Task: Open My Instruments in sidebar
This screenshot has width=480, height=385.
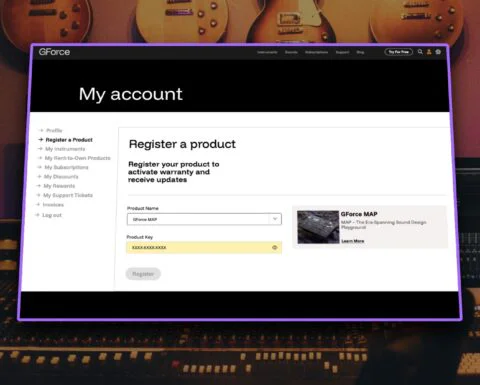Action: tap(65, 149)
